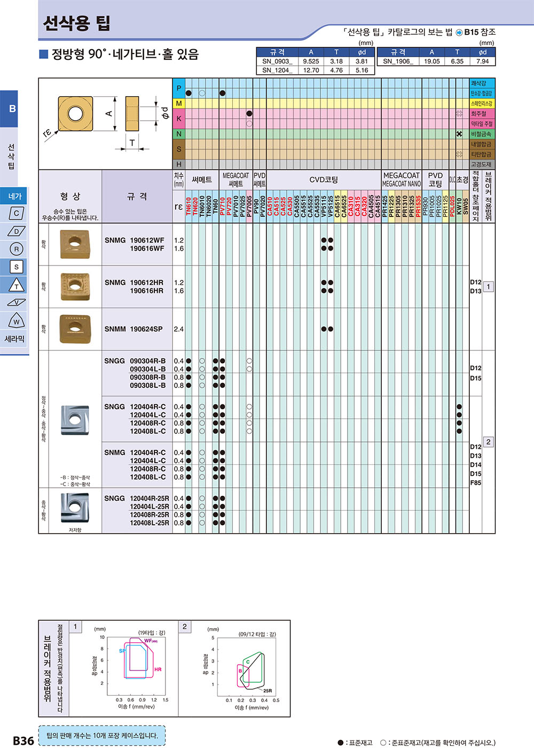The width and height of the screenshot is (534, 756).
Task: Click the WF curve label in chart 1
Action: coord(151,641)
